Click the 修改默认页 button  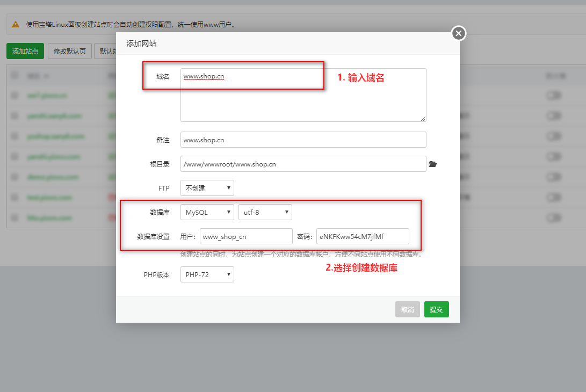coord(70,52)
